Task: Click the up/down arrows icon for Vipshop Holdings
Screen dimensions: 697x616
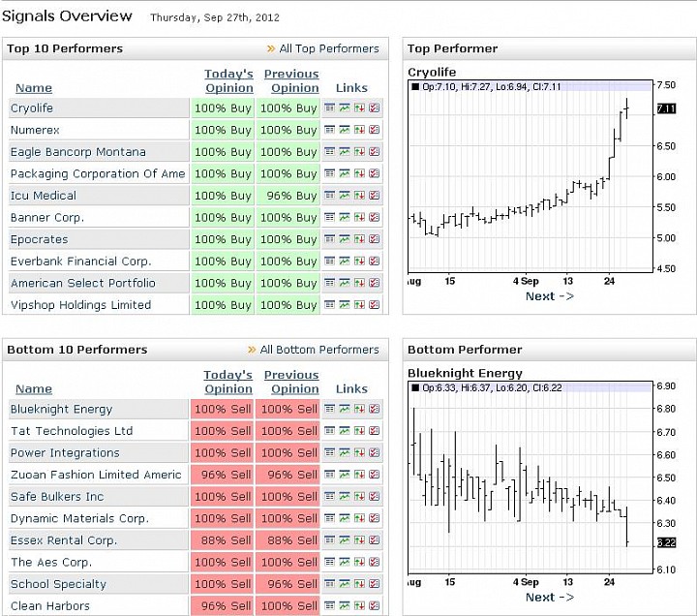Action: point(359,304)
